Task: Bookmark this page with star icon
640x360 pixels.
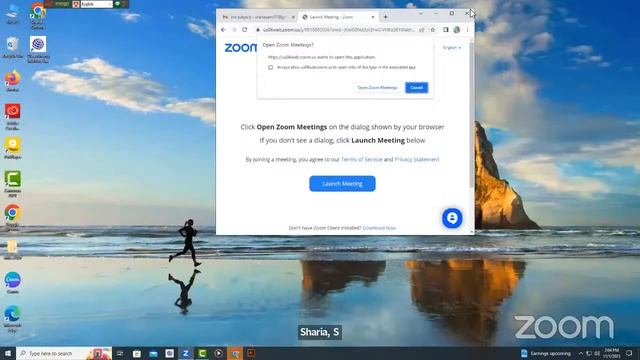Action: pyautogui.click(x=433, y=30)
